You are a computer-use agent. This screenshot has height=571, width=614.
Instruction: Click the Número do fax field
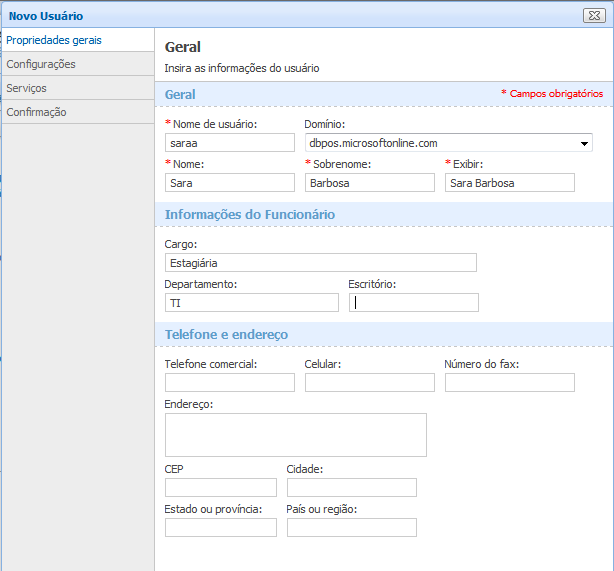pos(509,382)
